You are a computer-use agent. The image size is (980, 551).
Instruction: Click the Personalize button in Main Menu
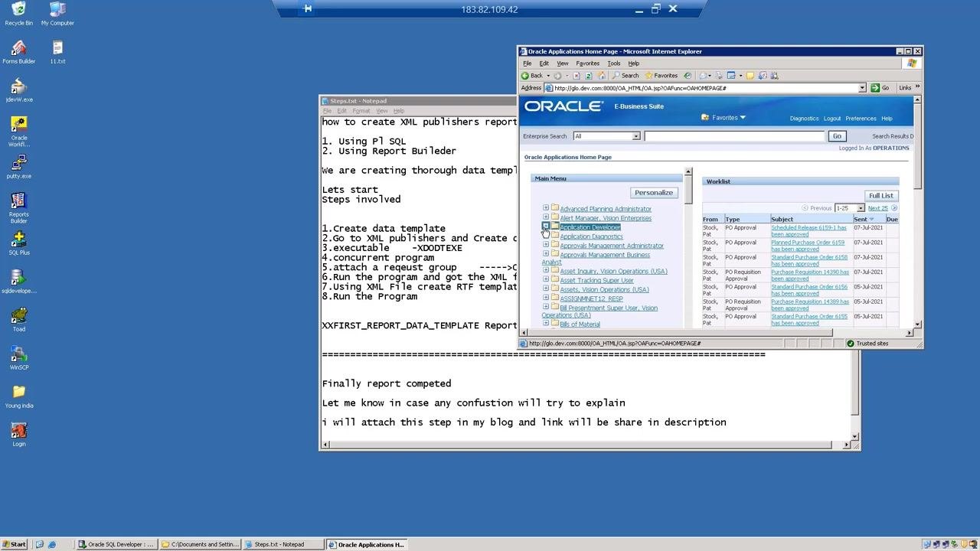coord(654,193)
